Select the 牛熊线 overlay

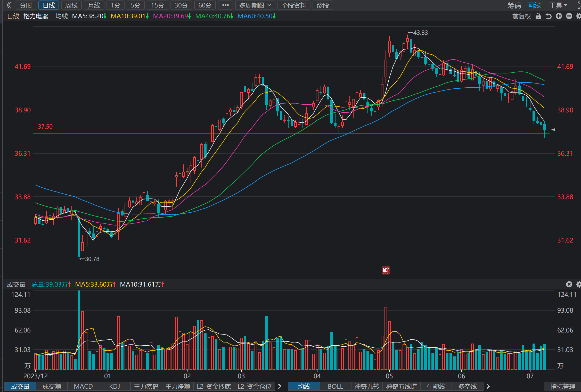click(436, 386)
